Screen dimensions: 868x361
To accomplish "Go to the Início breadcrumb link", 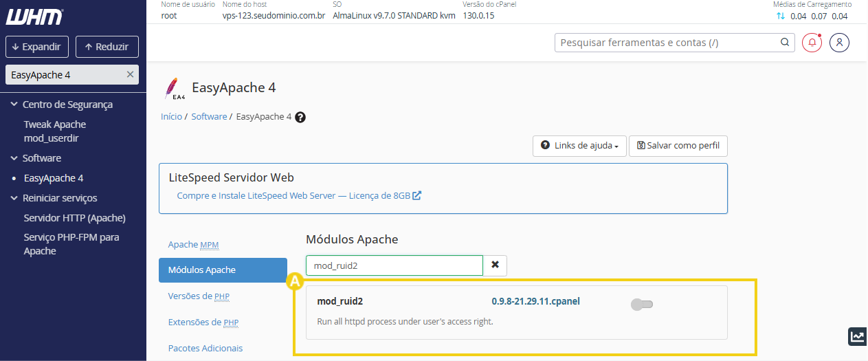I will coord(171,117).
